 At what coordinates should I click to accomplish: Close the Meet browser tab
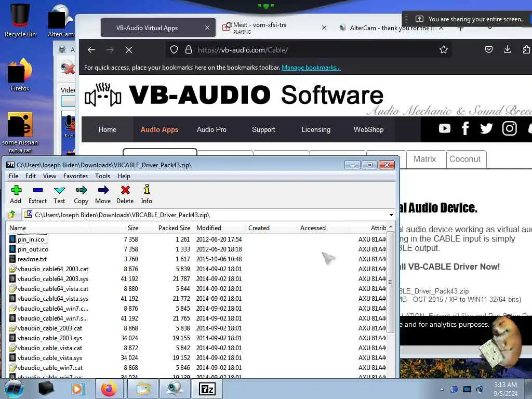(324, 28)
